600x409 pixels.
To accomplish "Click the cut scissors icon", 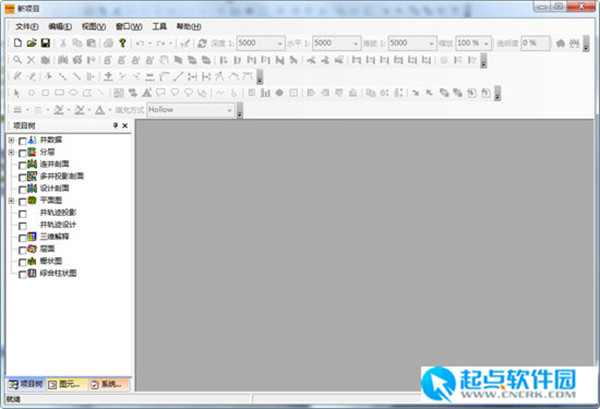I will (63, 43).
